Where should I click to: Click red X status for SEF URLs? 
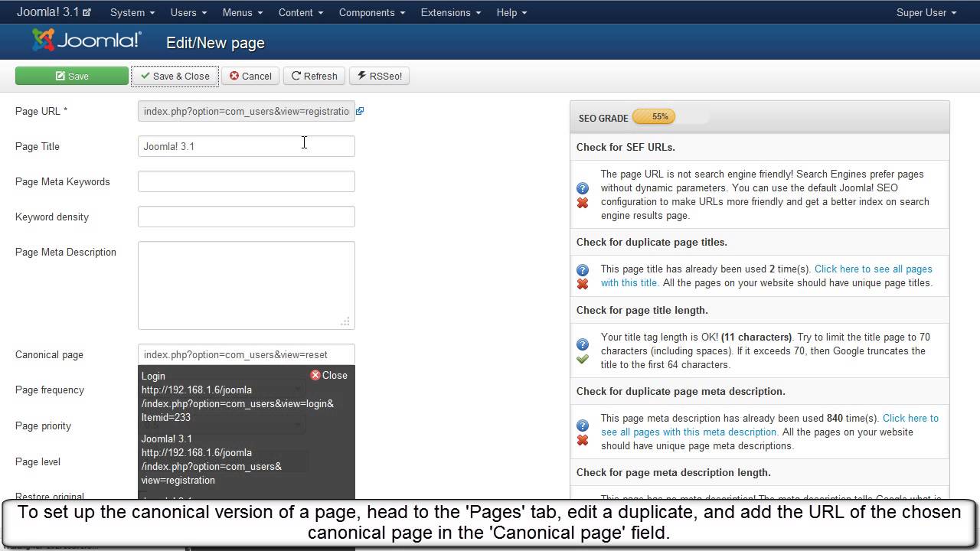tap(583, 203)
